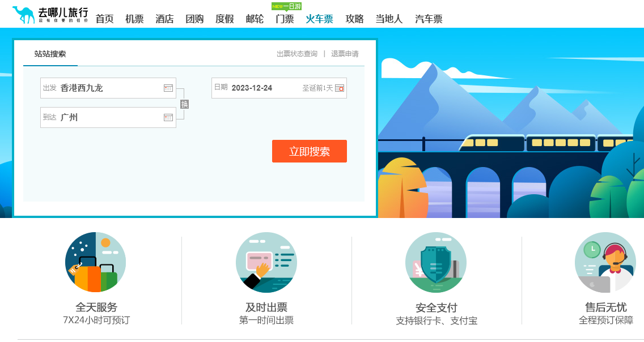Open 出票状态查询 link
The height and width of the screenshot is (342, 644).
pyautogui.click(x=297, y=54)
